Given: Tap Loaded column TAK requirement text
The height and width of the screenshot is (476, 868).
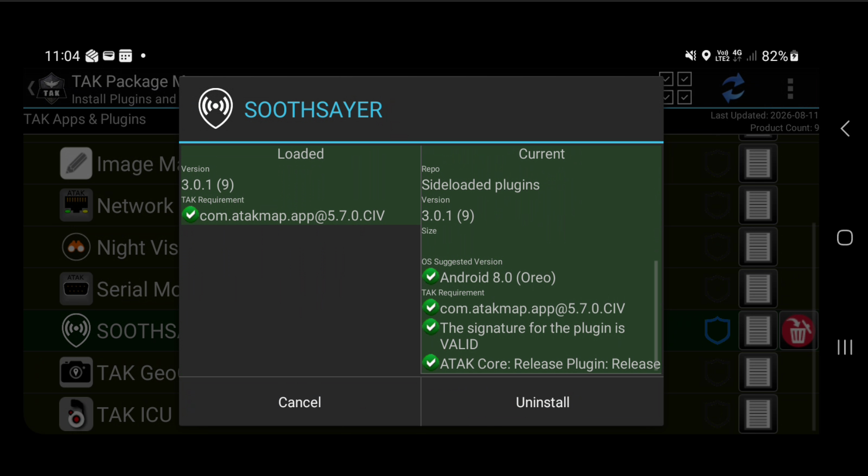Looking at the screenshot, I should point(292,216).
